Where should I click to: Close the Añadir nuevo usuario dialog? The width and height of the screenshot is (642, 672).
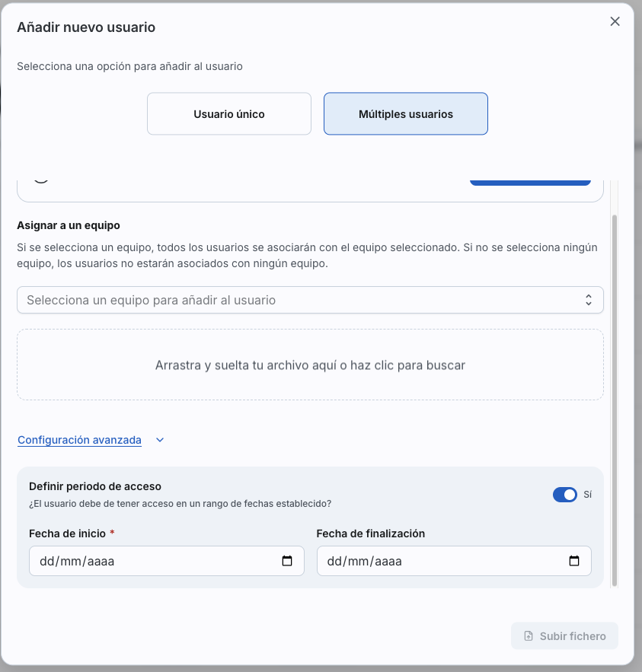[x=615, y=21]
